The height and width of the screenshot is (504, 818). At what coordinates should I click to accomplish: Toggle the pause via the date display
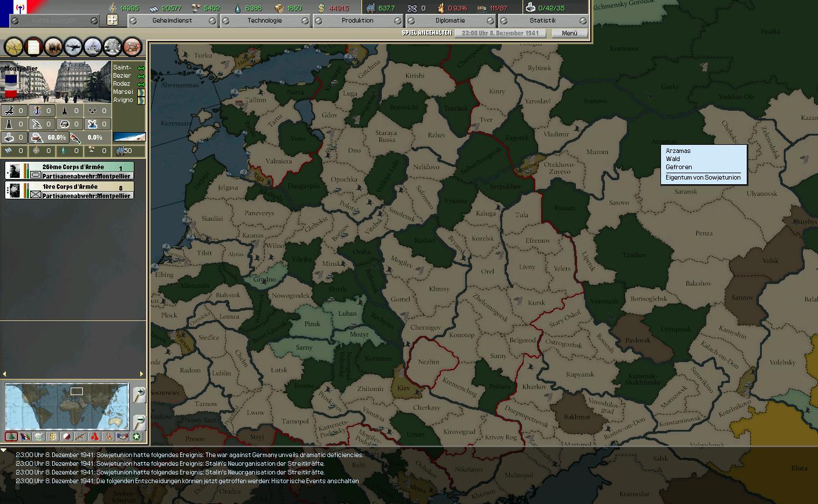500,33
